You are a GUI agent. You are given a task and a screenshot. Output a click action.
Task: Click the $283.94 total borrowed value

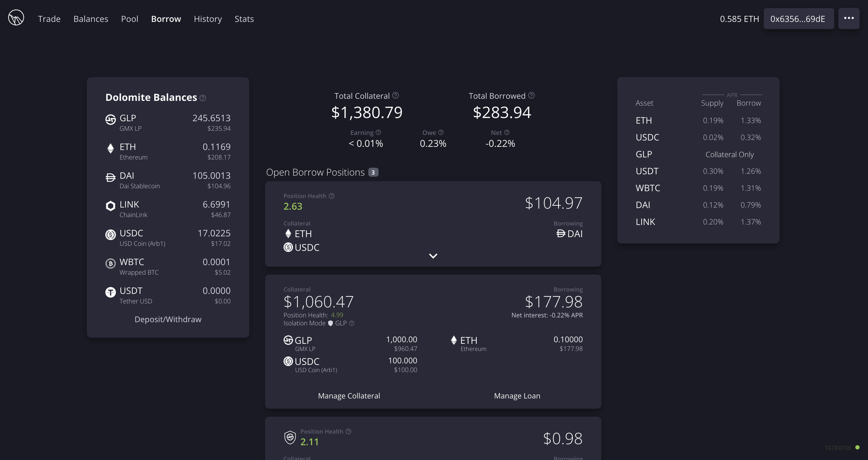[502, 112]
